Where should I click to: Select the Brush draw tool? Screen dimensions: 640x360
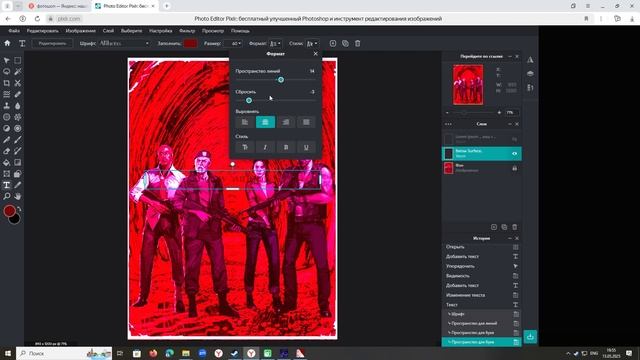point(18,140)
